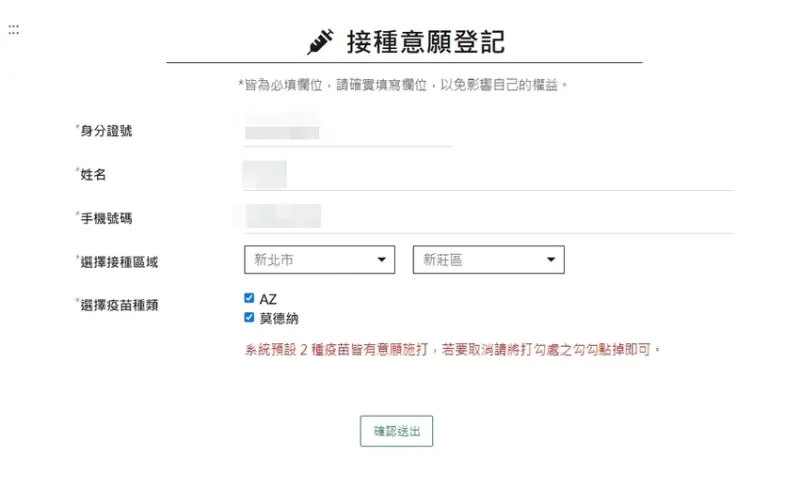Image resolution: width=800 pixels, height=489 pixels.
Task: Click the 選擇疫苗種類 label
Action: pyautogui.click(x=118, y=305)
